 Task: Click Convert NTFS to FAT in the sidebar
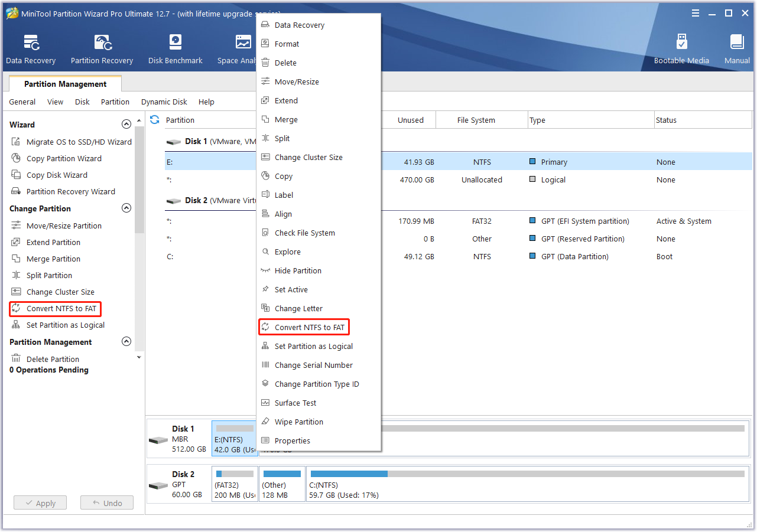click(x=55, y=309)
